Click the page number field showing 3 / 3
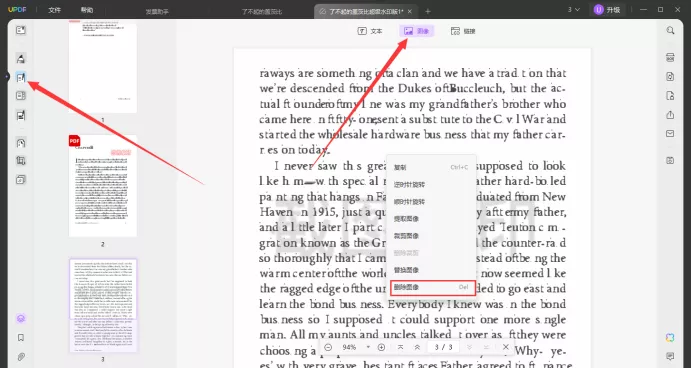 pos(443,347)
